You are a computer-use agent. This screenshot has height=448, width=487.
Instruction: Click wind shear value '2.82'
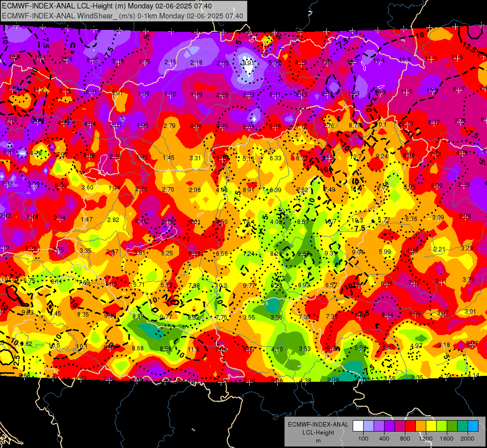pos(113,220)
